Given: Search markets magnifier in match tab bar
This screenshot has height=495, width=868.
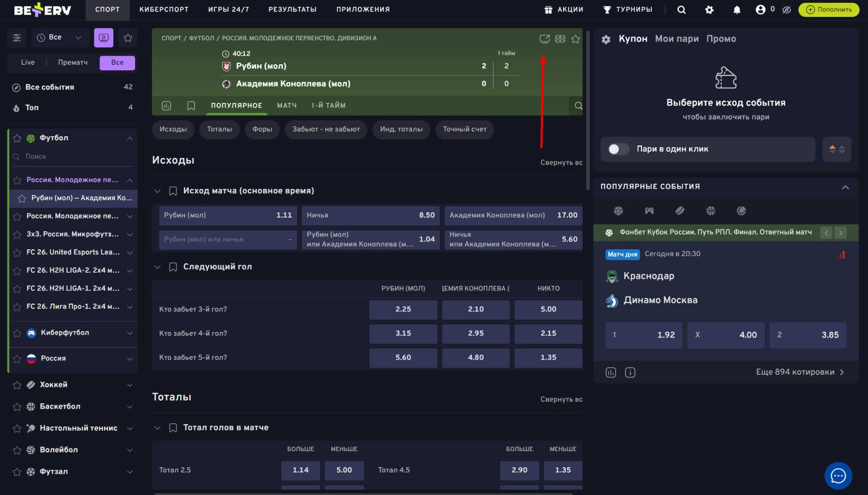Looking at the screenshot, I should pos(578,106).
